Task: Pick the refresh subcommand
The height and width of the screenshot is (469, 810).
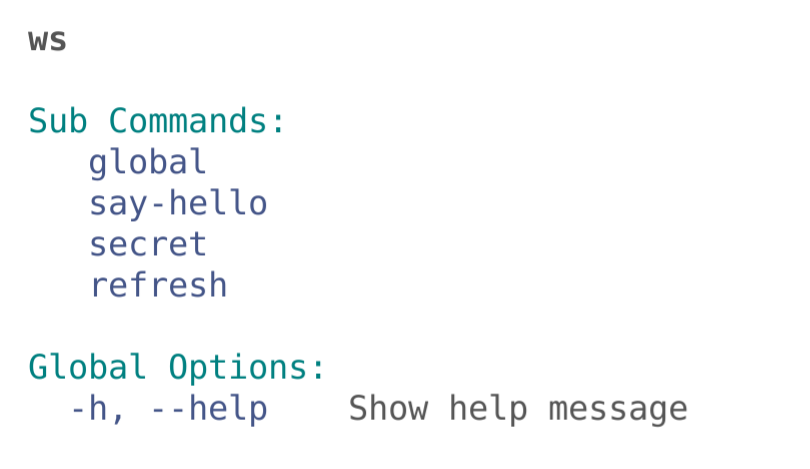Action: pyautogui.click(x=158, y=286)
